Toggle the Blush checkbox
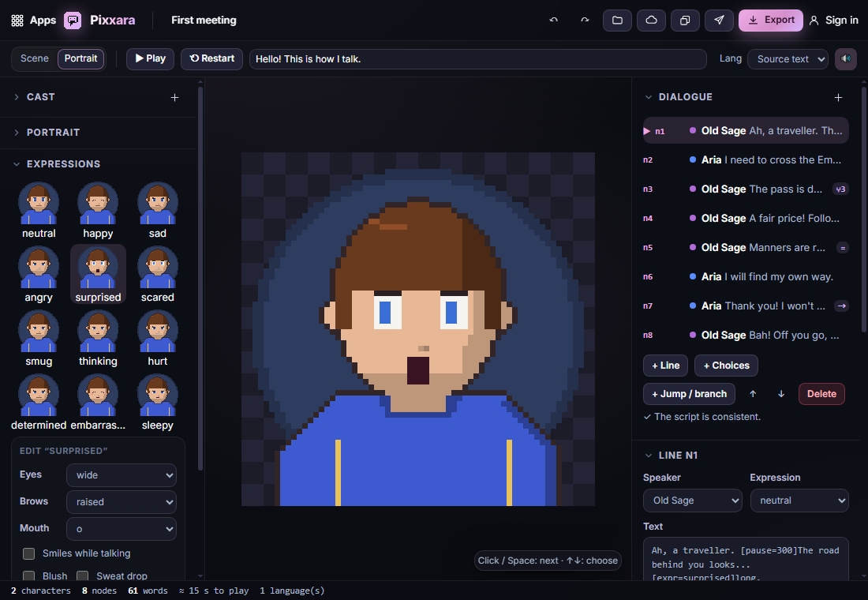The image size is (868, 600). pos(28,576)
